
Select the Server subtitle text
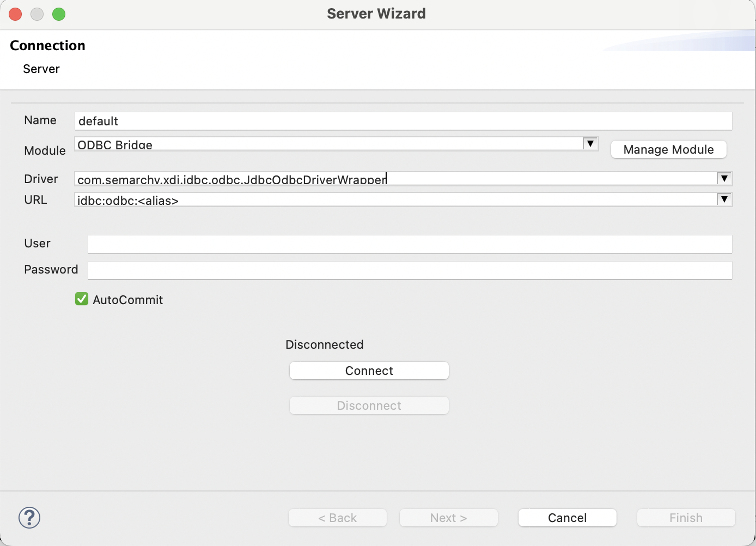click(x=41, y=69)
